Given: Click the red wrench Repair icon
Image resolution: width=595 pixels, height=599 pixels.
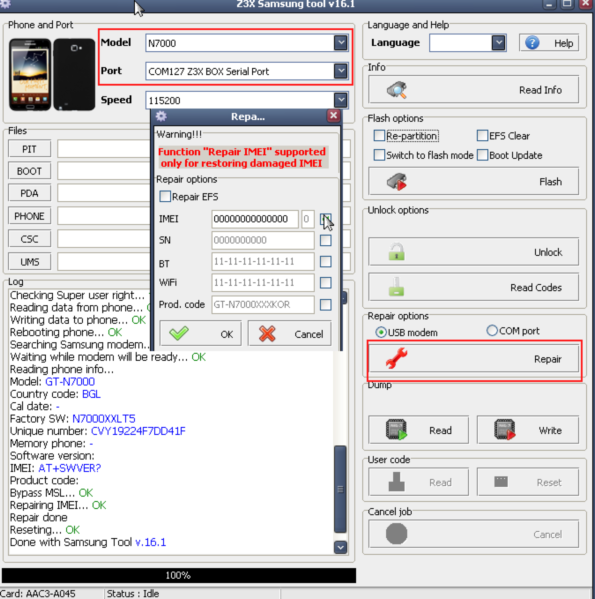Looking at the screenshot, I should pos(396,358).
